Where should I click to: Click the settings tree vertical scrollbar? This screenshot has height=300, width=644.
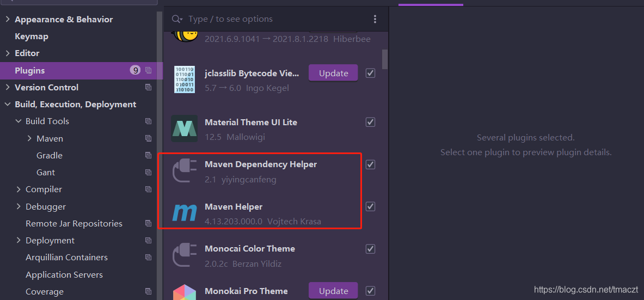click(x=160, y=156)
